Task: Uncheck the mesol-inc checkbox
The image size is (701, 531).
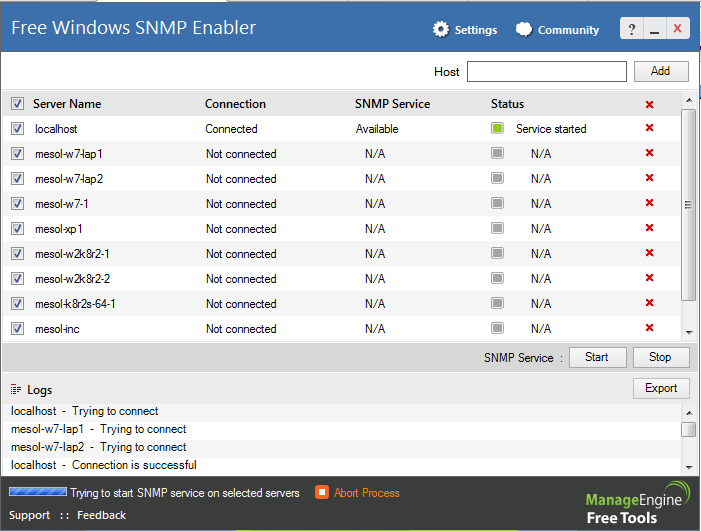Action: point(17,329)
